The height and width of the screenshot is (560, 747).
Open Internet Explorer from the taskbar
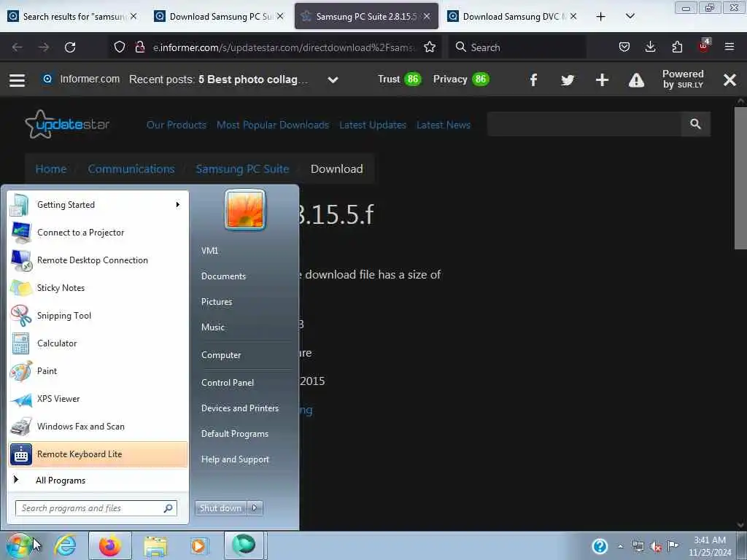pyautogui.click(x=65, y=545)
